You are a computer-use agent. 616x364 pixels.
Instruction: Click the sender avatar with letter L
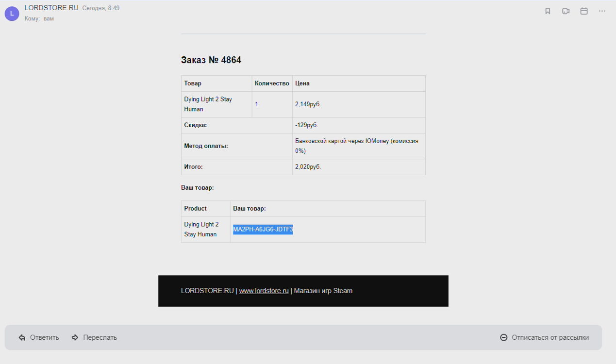click(12, 14)
